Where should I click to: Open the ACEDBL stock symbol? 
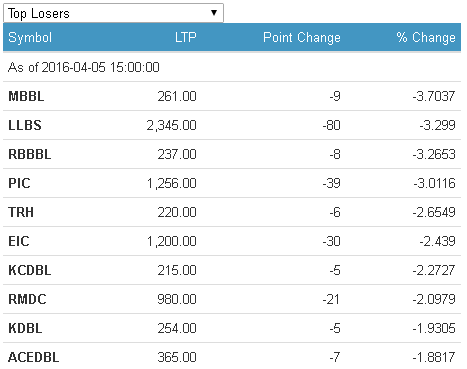34,357
